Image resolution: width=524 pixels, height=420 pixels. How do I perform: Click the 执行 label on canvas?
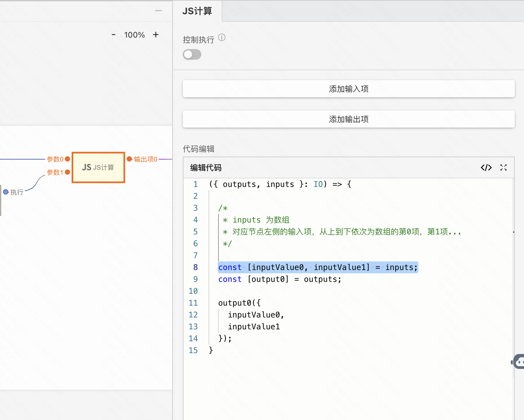[17, 192]
